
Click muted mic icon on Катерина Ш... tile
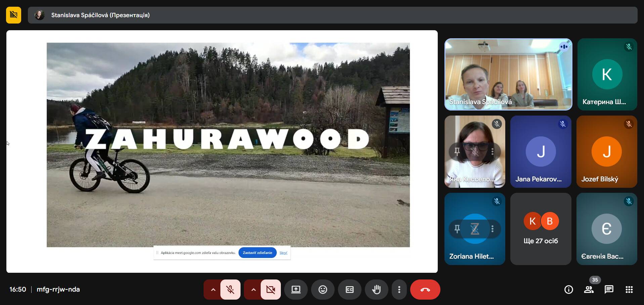629,47
